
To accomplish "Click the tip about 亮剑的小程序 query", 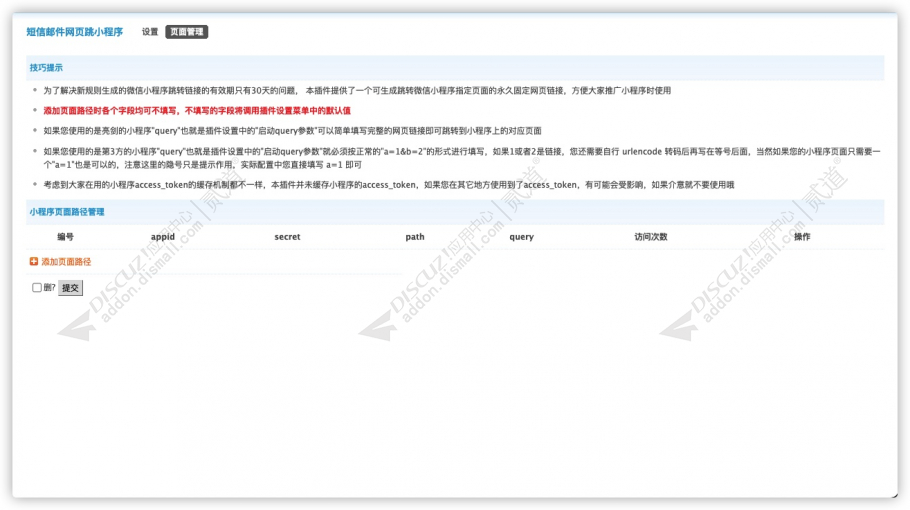I will 292,131.
